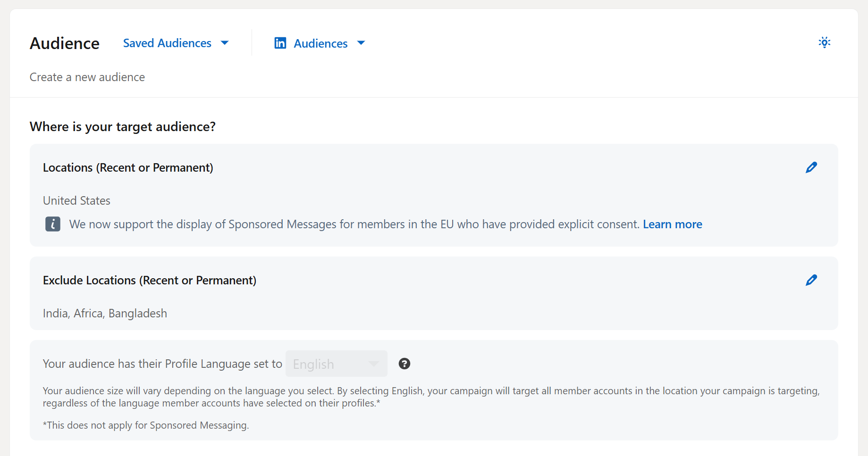The image size is (868, 456).
Task: Follow the Learn more link
Action: pos(672,224)
